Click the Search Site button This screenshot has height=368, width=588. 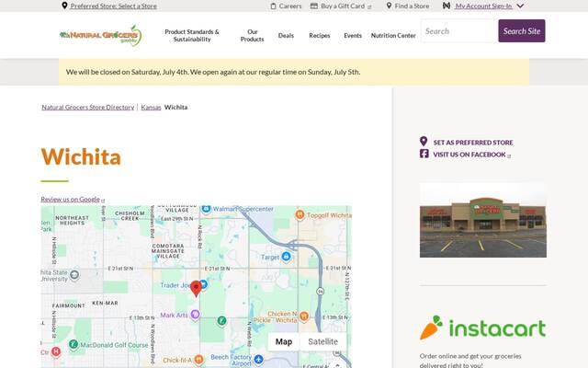[x=522, y=30]
